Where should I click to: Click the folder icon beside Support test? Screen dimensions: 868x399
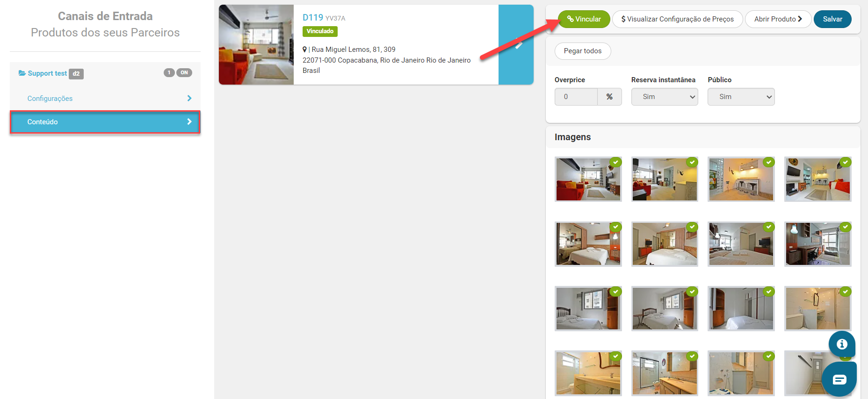click(22, 73)
